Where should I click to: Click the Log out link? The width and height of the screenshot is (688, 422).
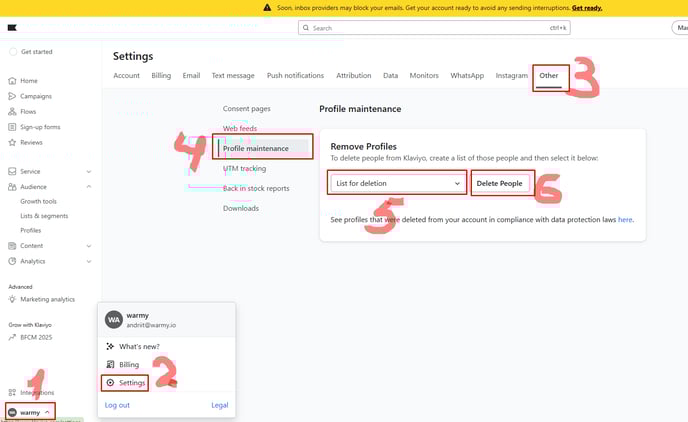(117, 405)
